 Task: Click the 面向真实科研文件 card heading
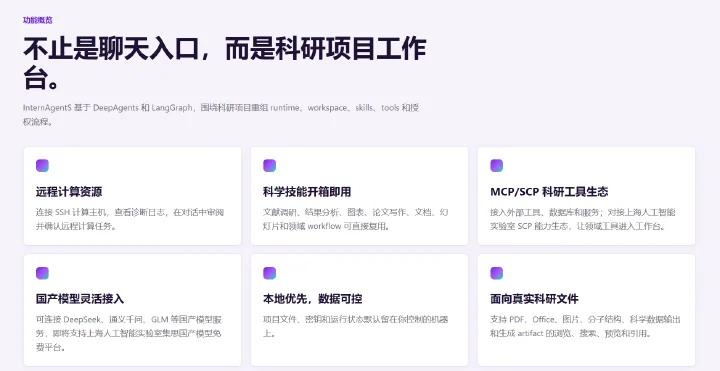pyautogui.click(x=534, y=299)
